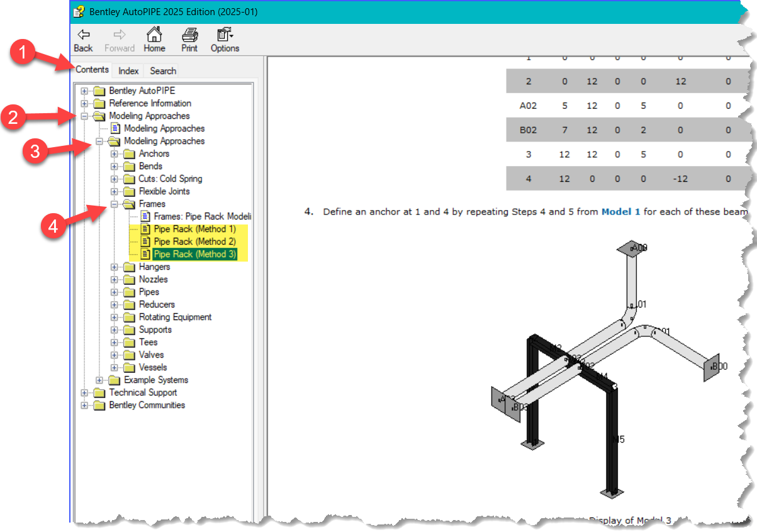Click the A02 cell in the table
This screenshot has height=532, width=757.
(x=528, y=106)
